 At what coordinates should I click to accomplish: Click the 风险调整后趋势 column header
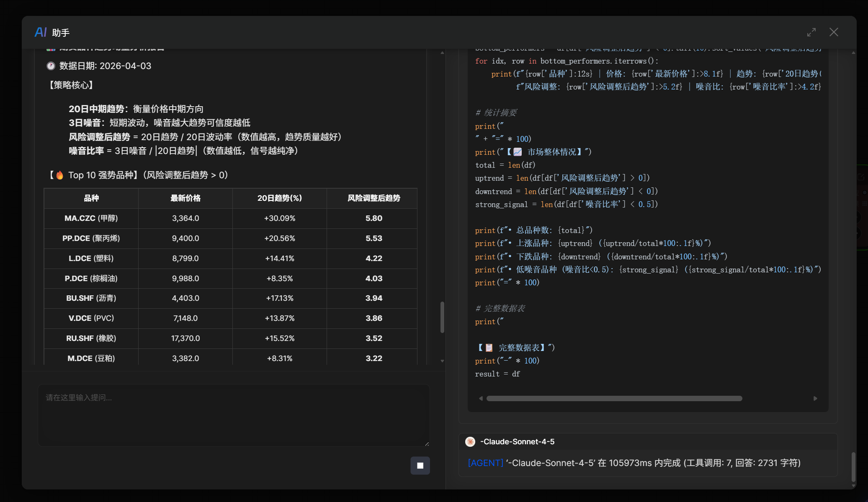coord(373,198)
